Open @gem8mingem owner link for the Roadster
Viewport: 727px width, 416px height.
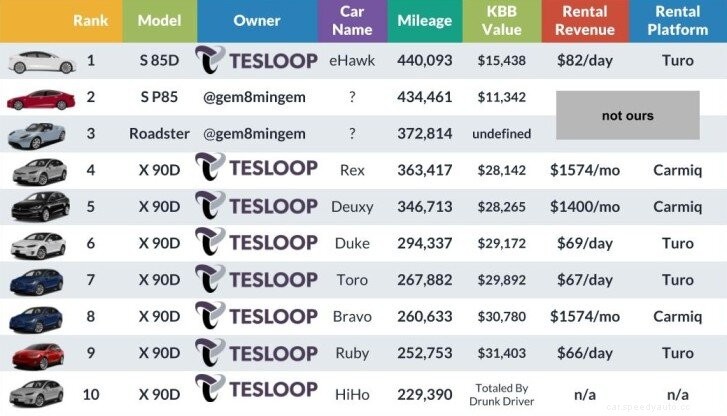[x=257, y=134]
